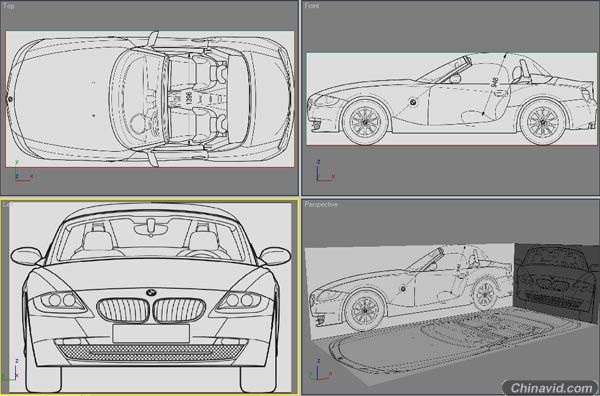Click the BMW roundel on the side fender

[x=413, y=102]
